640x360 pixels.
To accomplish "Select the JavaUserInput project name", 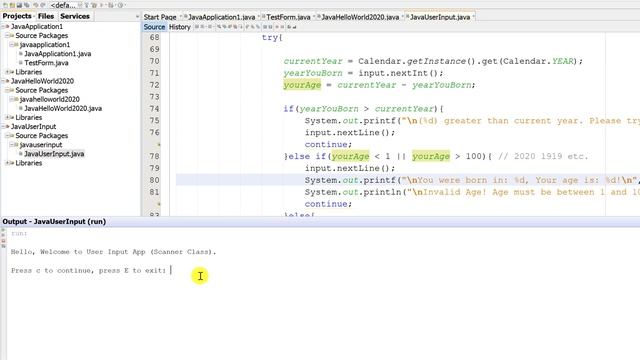I will (33, 127).
